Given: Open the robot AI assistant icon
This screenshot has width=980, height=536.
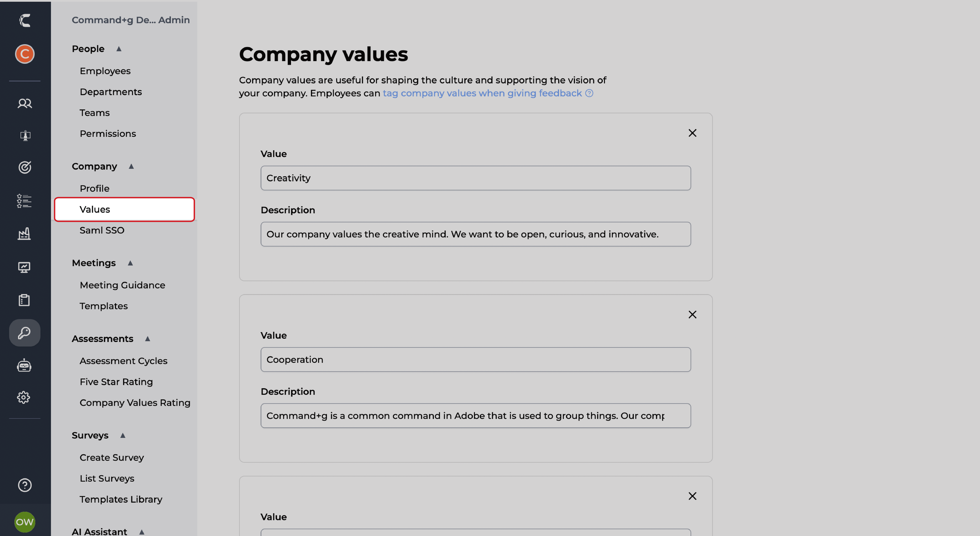Looking at the screenshot, I should [24, 365].
